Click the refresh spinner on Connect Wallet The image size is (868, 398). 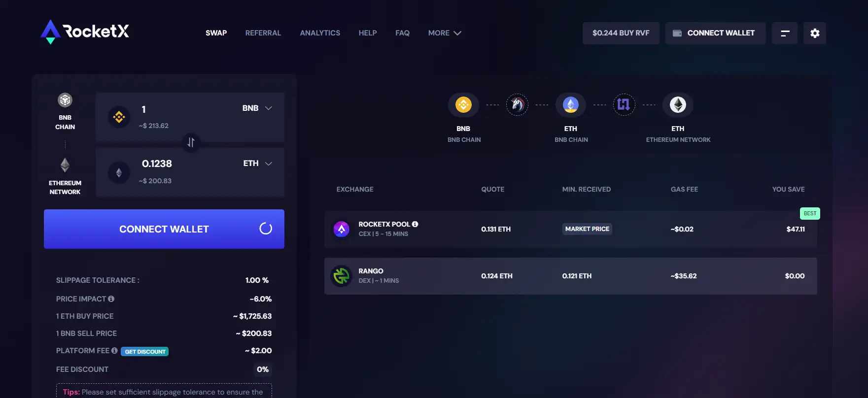[266, 229]
